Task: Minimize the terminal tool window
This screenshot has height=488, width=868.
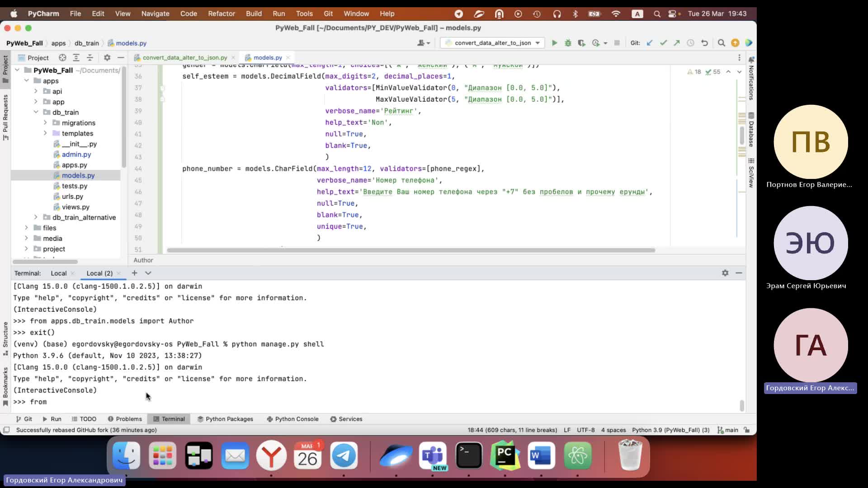Action: (739, 273)
